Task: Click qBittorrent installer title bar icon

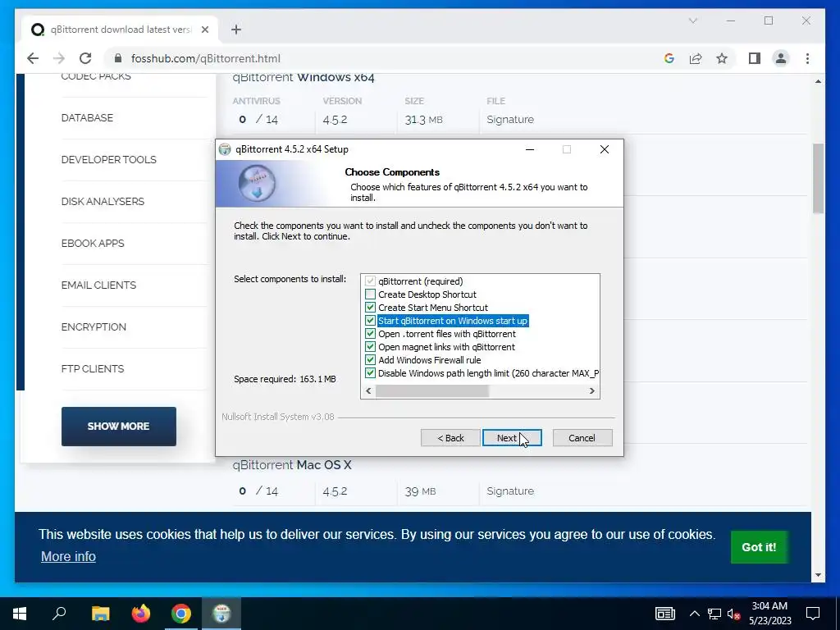Action: pos(225,149)
